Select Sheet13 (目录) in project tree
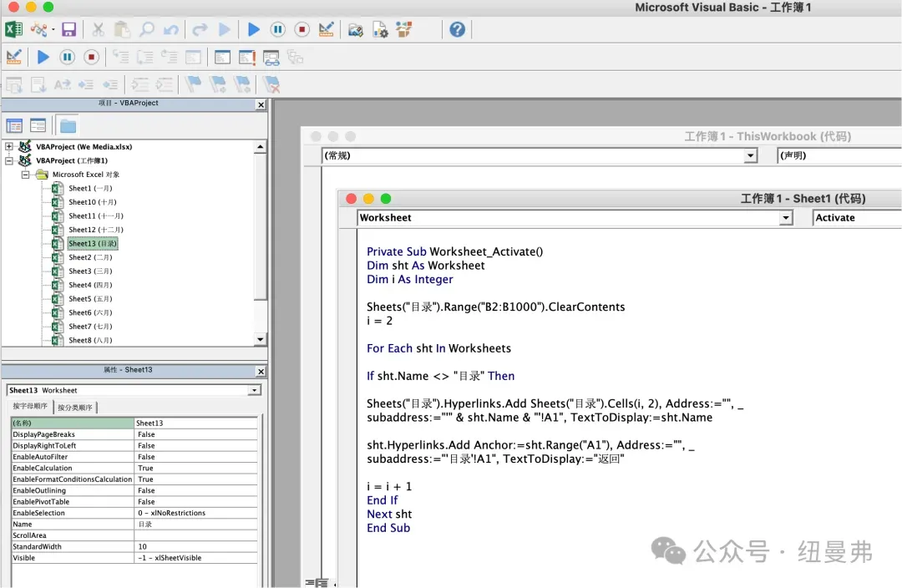The image size is (902, 588). (93, 243)
